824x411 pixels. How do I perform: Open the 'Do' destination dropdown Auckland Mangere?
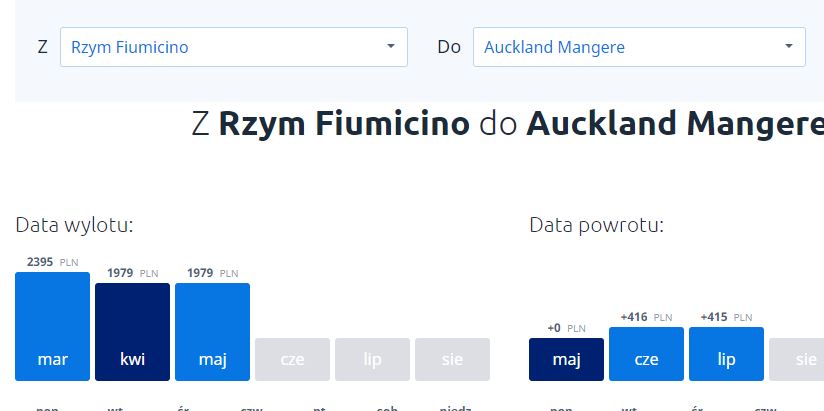click(639, 47)
